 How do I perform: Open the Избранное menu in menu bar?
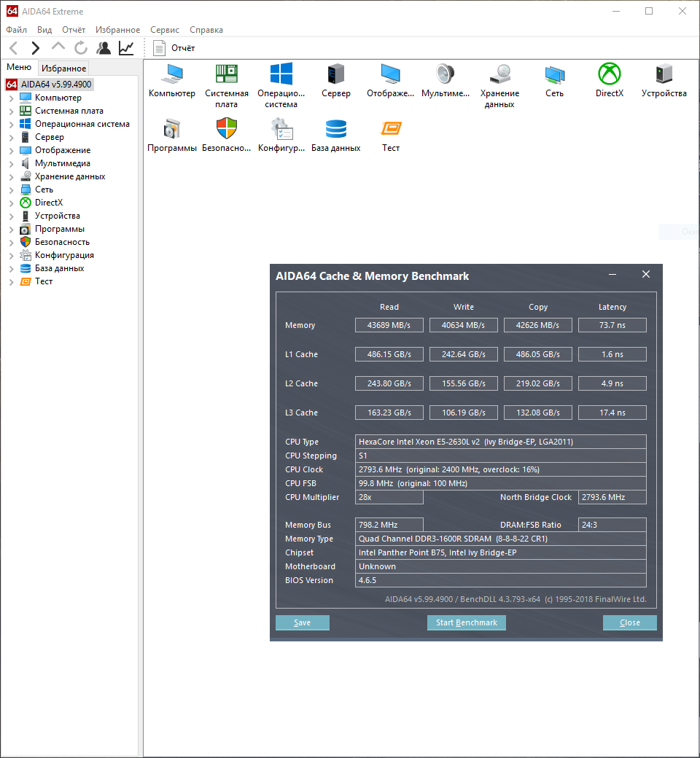(x=117, y=29)
